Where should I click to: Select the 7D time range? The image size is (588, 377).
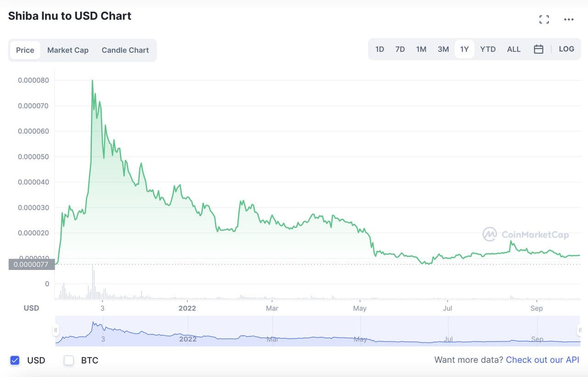[x=400, y=49]
